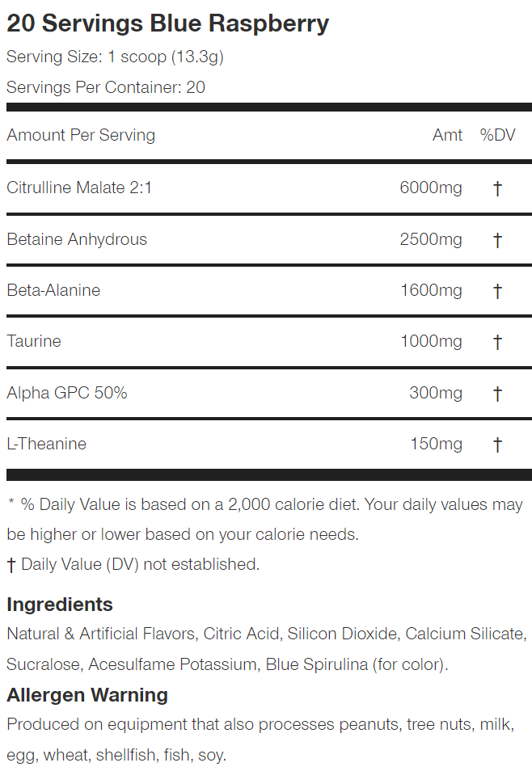532x767 pixels.
Task: Click the dagger symbol in the L-Theanine row
Action: (497, 445)
